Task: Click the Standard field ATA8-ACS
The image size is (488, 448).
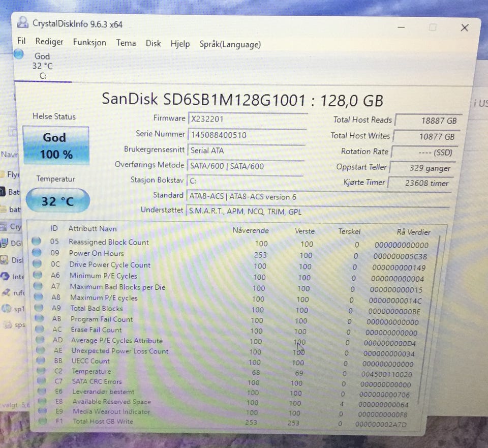Action: pos(318,196)
